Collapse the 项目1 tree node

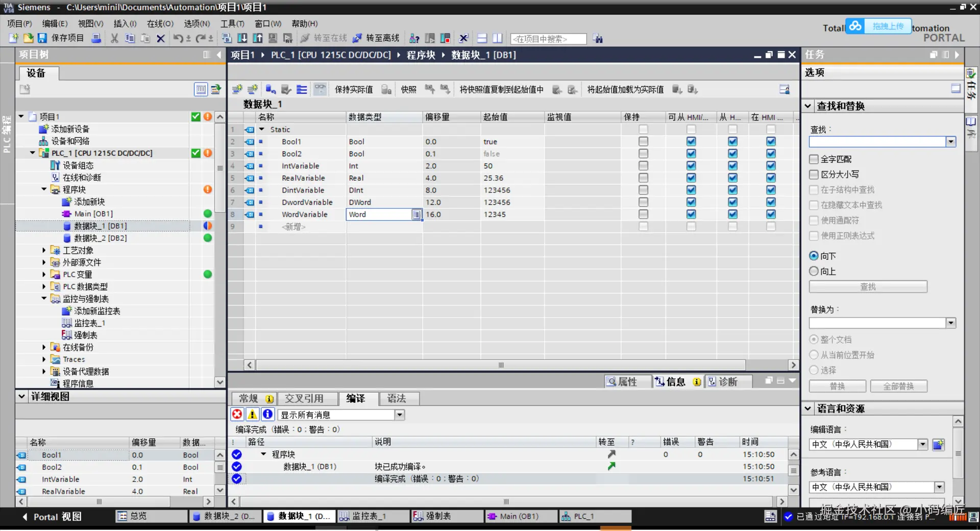[21, 116]
